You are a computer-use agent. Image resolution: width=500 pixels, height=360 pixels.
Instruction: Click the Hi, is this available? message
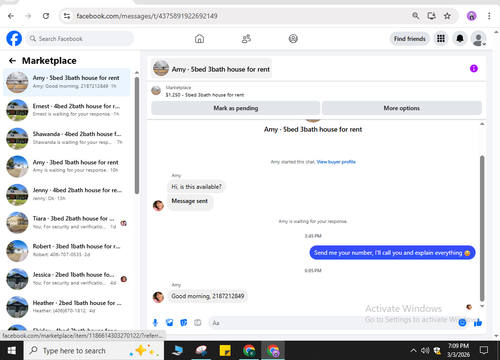tap(196, 187)
